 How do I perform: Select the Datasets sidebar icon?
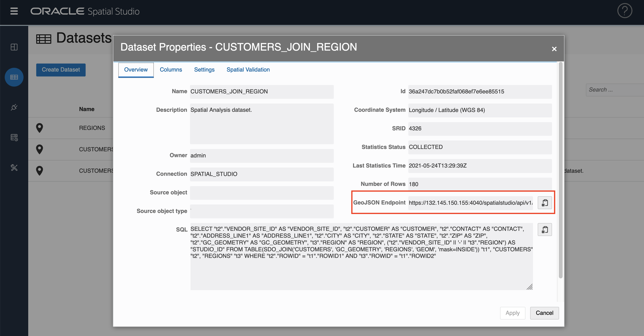click(14, 77)
